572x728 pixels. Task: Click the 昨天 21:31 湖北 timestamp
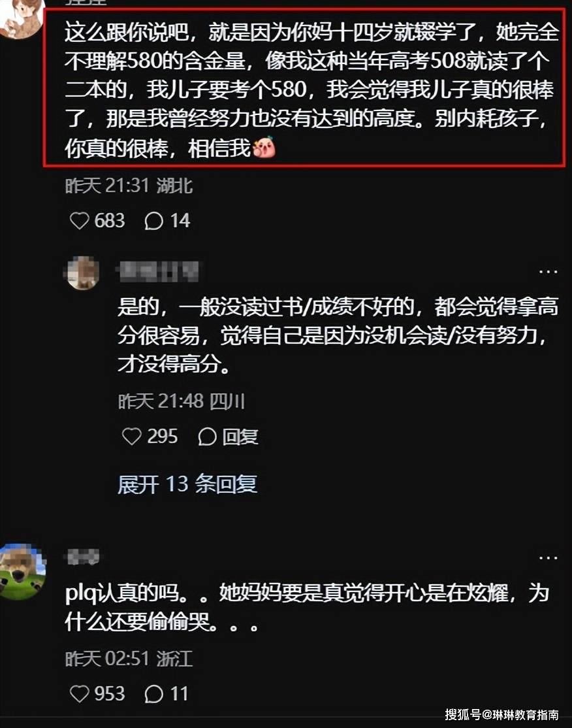coord(129,186)
